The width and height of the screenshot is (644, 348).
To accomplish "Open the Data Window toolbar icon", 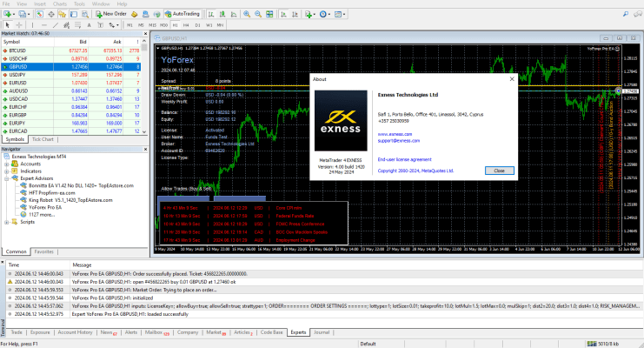I will tap(51, 14).
